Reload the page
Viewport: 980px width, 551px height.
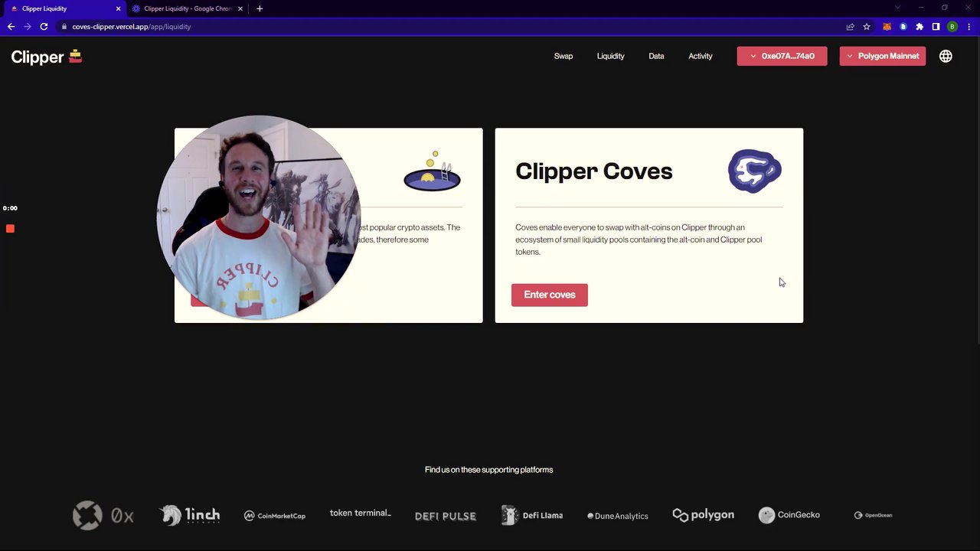click(44, 27)
